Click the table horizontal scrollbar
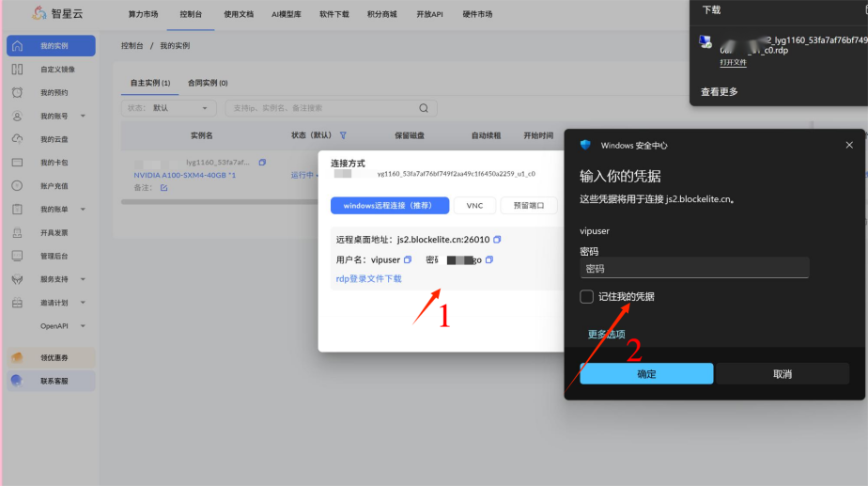The height and width of the screenshot is (486, 868). (220, 202)
